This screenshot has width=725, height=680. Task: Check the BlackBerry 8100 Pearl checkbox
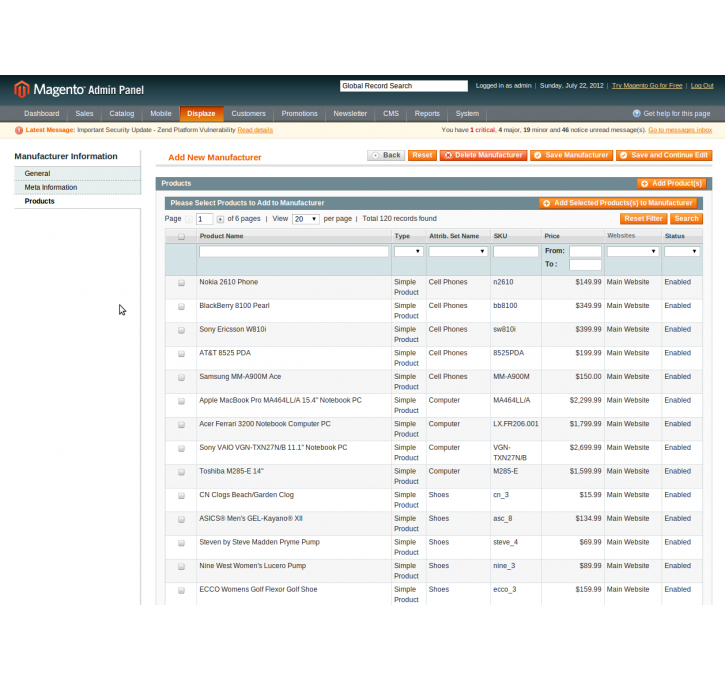[x=181, y=306]
